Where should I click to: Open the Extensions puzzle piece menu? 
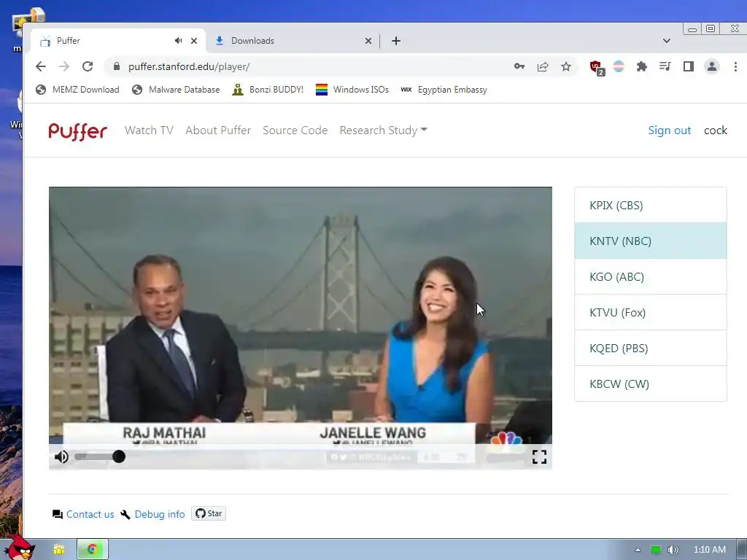[642, 66]
